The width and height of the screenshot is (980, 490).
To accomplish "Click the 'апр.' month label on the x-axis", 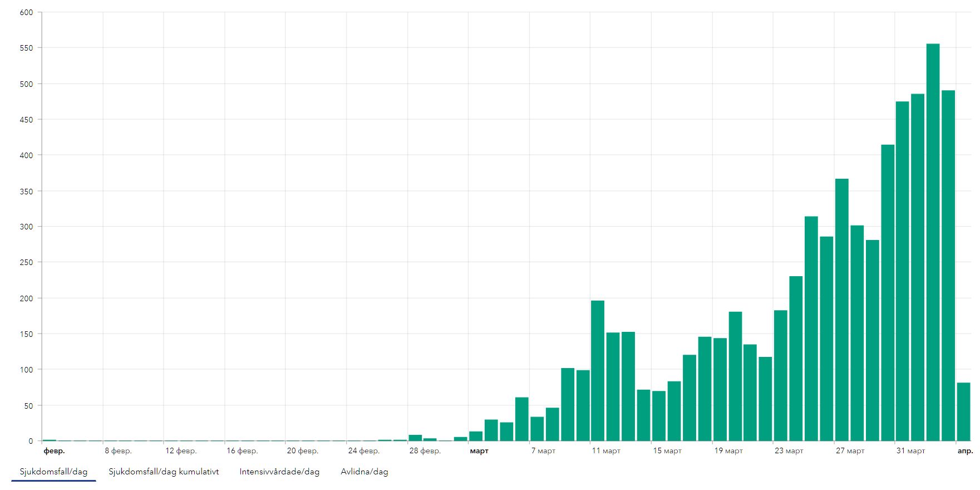I will 964,451.
